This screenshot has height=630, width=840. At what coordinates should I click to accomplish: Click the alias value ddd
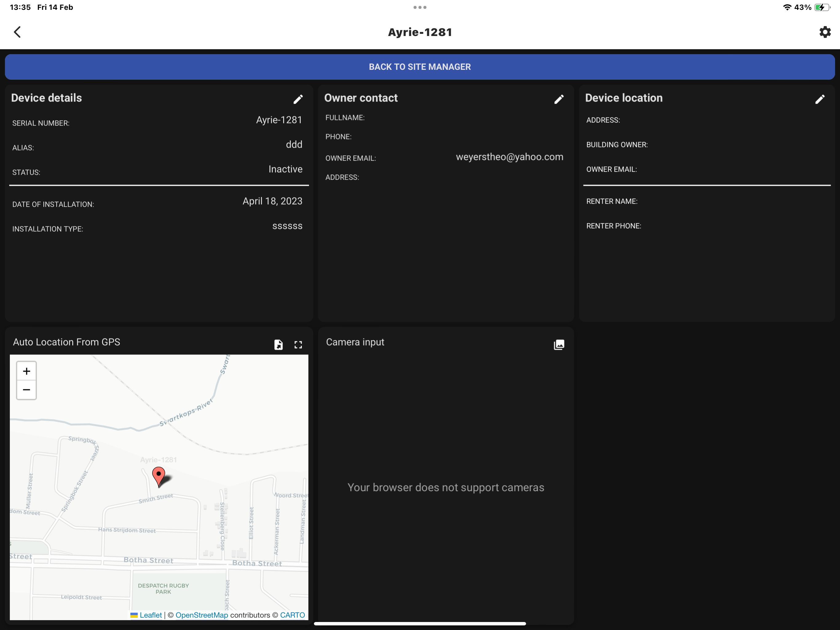[294, 144]
